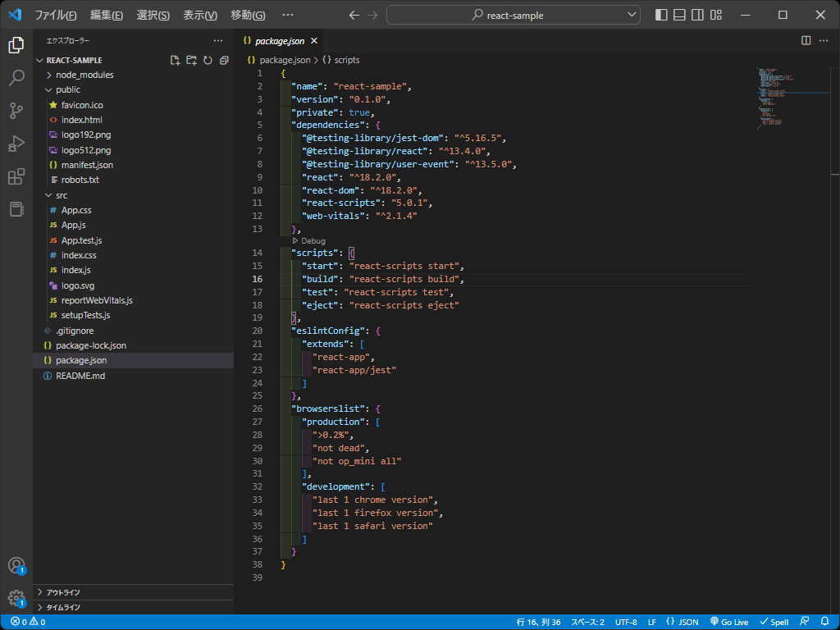The image size is (840, 630).
Task: Create new folder in REACT-SAMPLE
Action: click(x=191, y=60)
